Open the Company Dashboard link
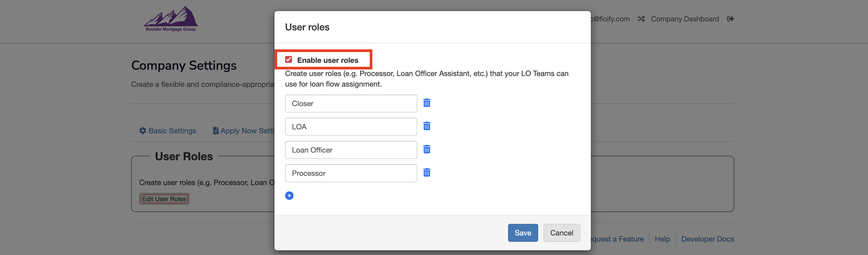 click(x=685, y=19)
